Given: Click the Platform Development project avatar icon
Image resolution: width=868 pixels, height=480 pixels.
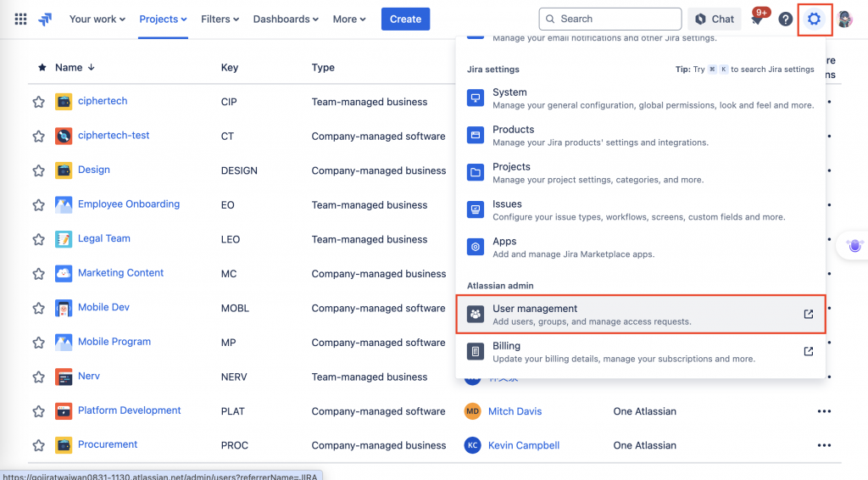Looking at the screenshot, I should tap(64, 411).
